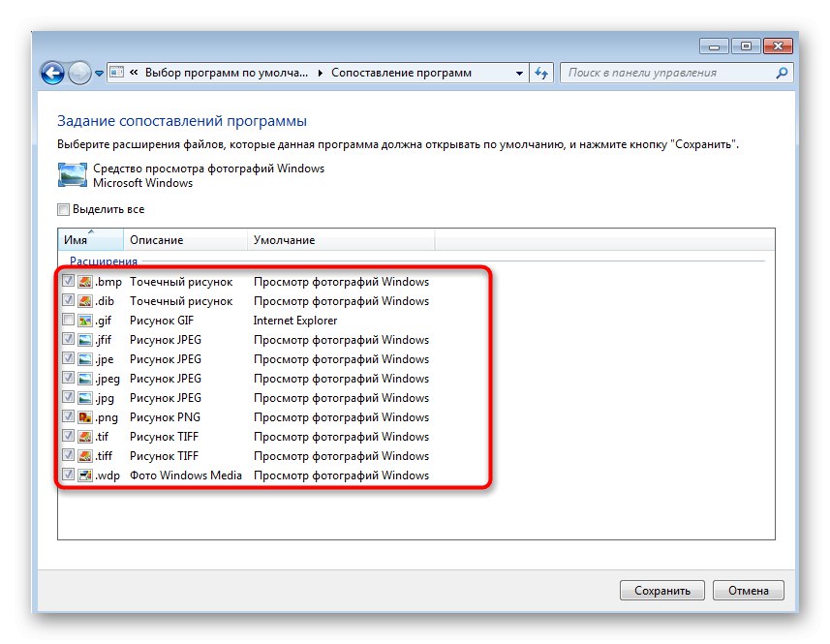
Task: Sort list by the 'Имя' column header
Action: point(90,239)
